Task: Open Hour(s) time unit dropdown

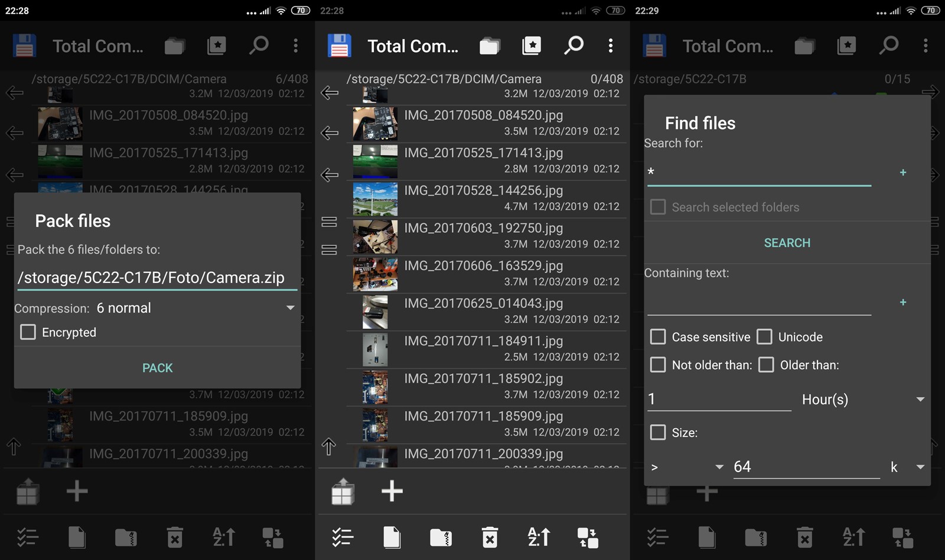Action: click(x=862, y=399)
